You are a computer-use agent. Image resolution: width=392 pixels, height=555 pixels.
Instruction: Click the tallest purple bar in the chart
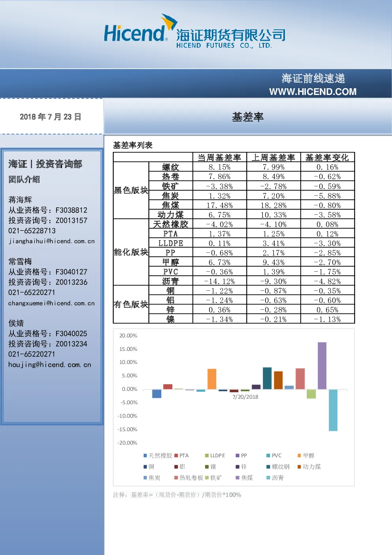[x=322, y=366]
